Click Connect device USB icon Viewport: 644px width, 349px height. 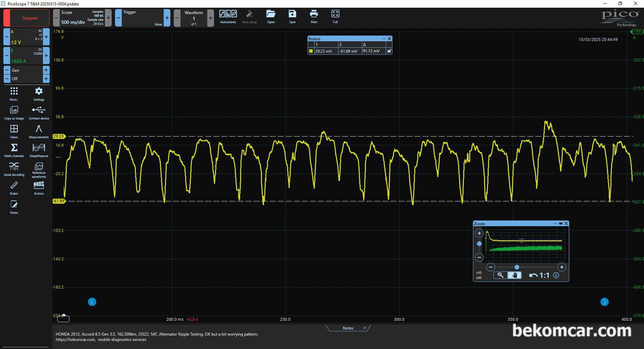pos(39,113)
